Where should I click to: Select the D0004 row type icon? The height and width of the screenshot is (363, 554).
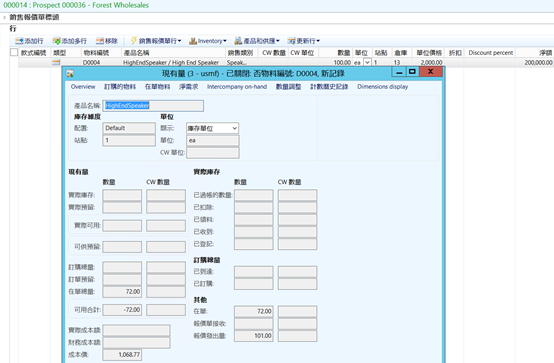tap(56, 63)
